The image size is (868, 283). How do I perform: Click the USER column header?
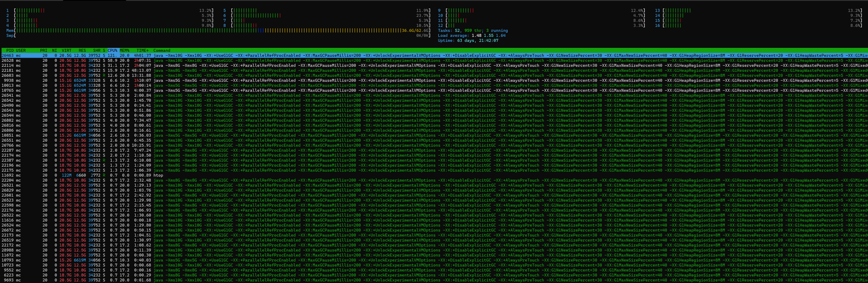click(x=21, y=51)
